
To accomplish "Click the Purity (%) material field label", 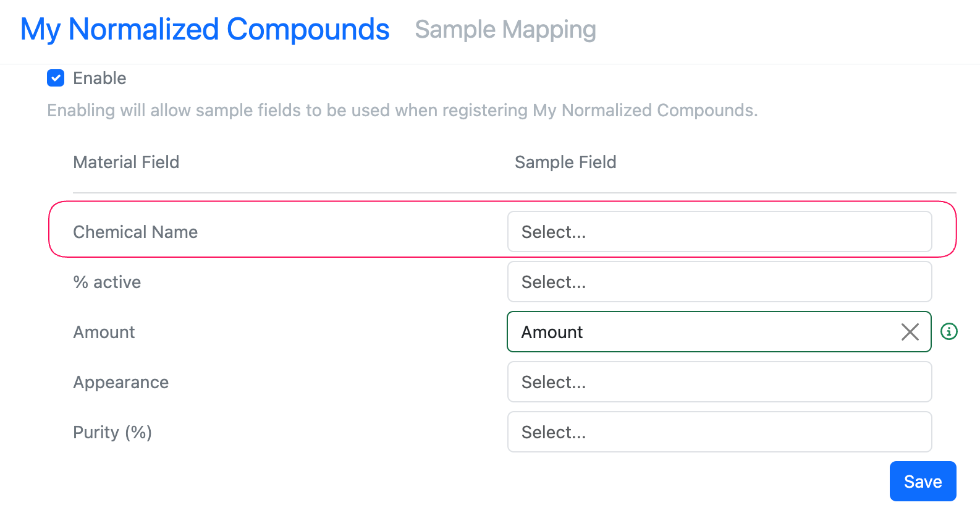I will (112, 432).
